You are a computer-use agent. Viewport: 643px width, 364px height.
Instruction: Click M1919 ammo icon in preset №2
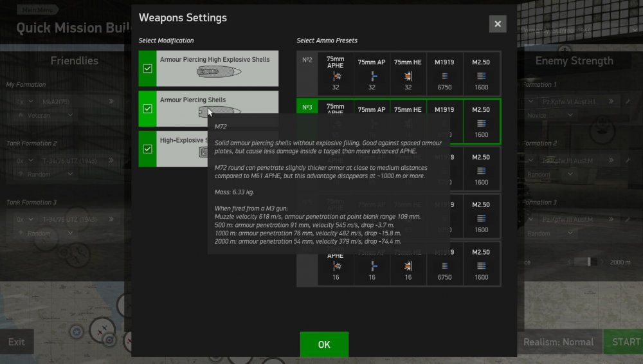coord(444,77)
